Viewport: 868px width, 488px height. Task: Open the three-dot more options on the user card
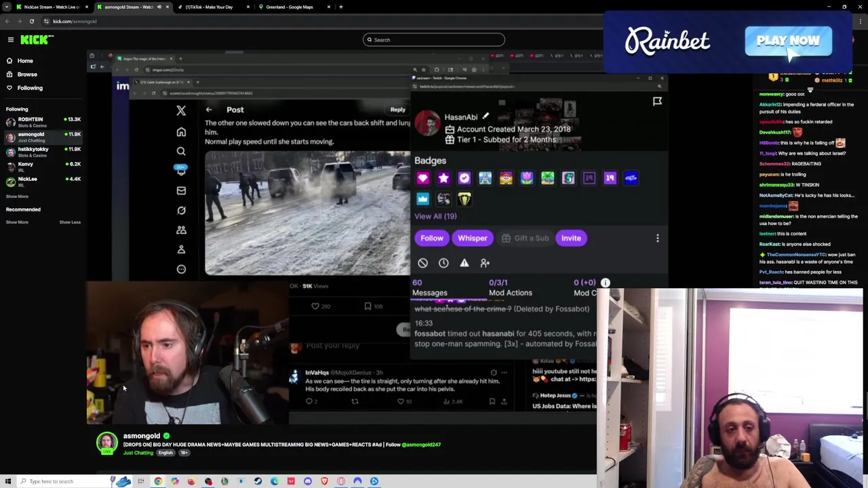657,238
